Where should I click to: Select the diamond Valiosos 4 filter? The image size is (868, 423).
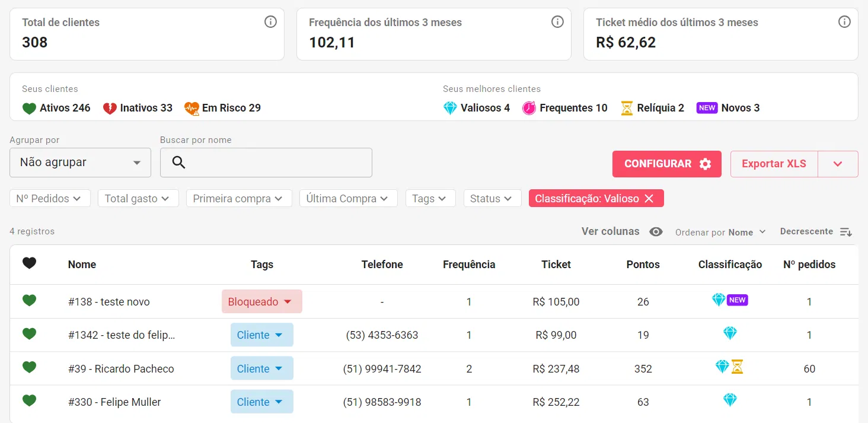[x=477, y=108]
